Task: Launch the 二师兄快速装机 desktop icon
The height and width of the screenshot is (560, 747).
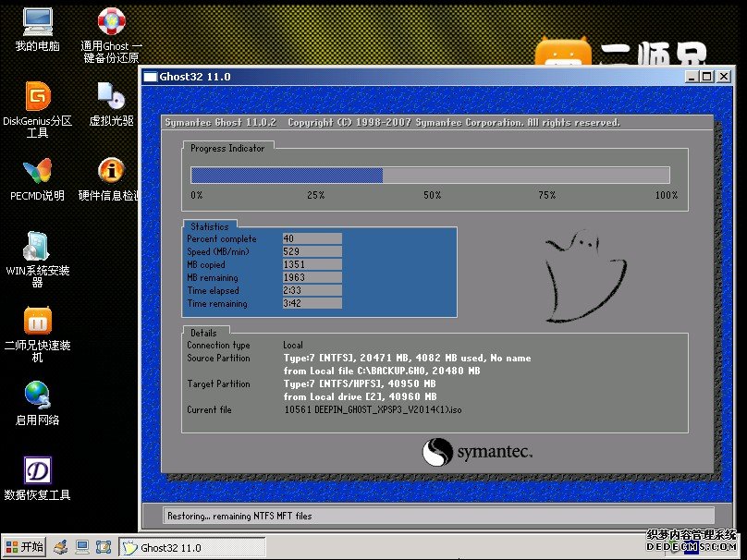Action: click(38, 335)
